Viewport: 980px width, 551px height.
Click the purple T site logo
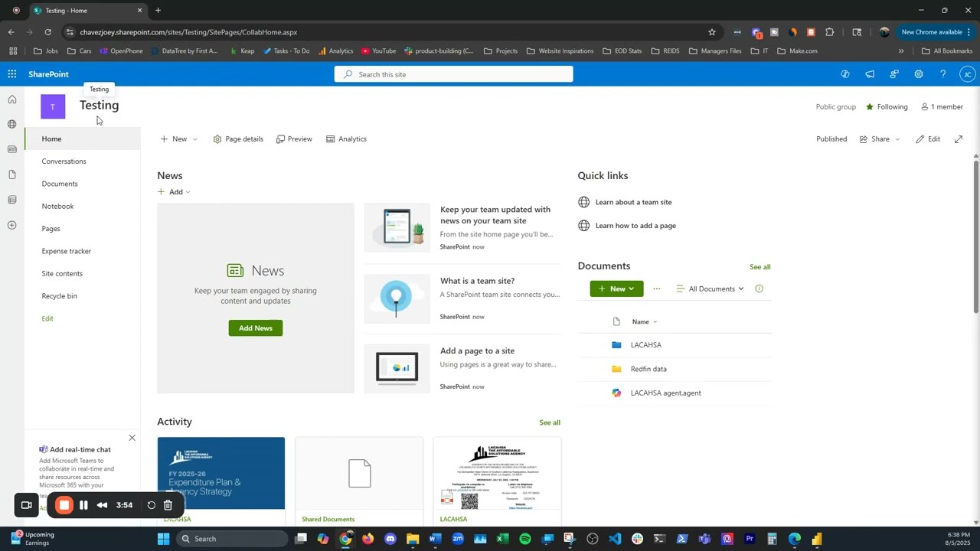(x=53, y=106)
